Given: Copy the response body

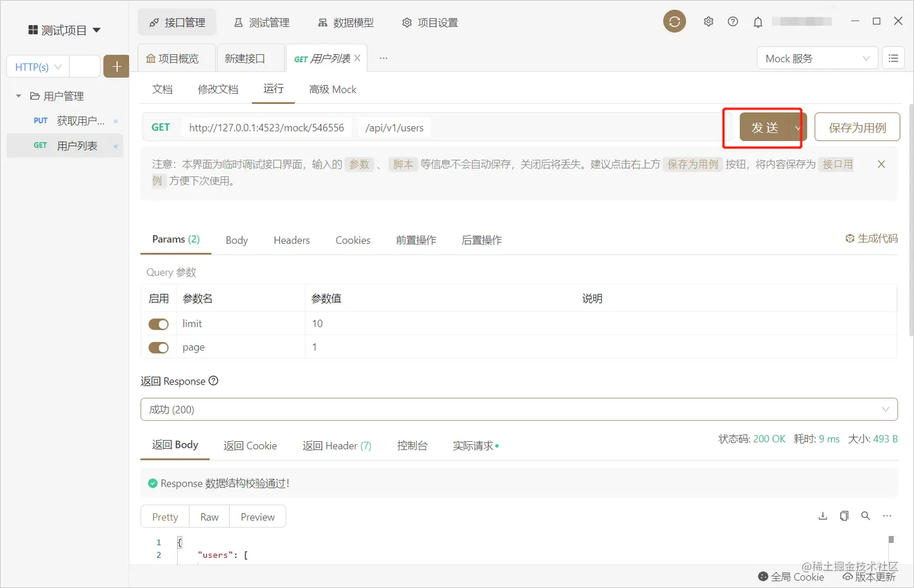Looking at the screenshot, I should pos(844,515).
